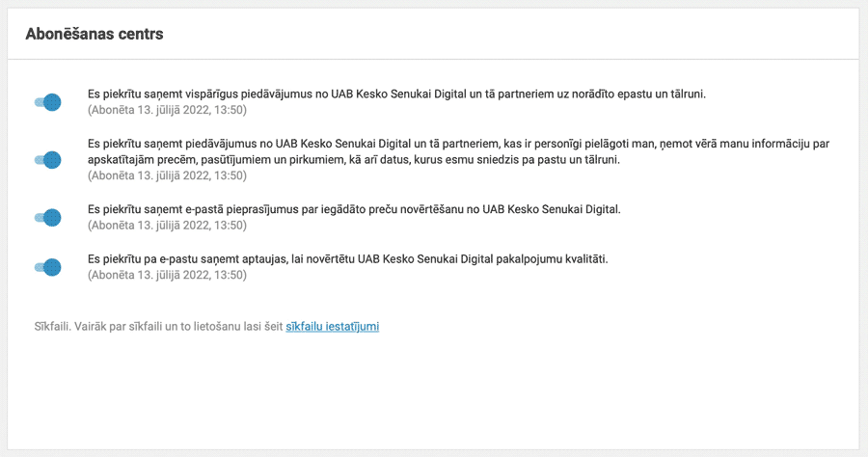Click the "saņemt aptaujas" consent text
The height and width of the screenshot is (457, 868).
pyautogui.click(x=348, y=259)
